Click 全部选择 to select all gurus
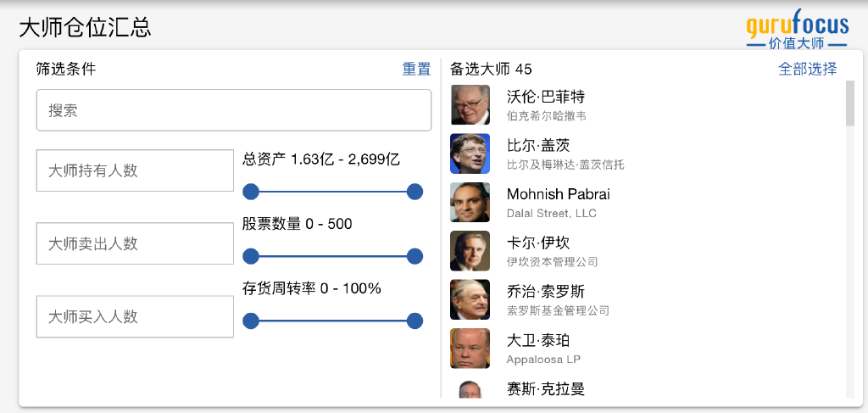 [807, 70]
